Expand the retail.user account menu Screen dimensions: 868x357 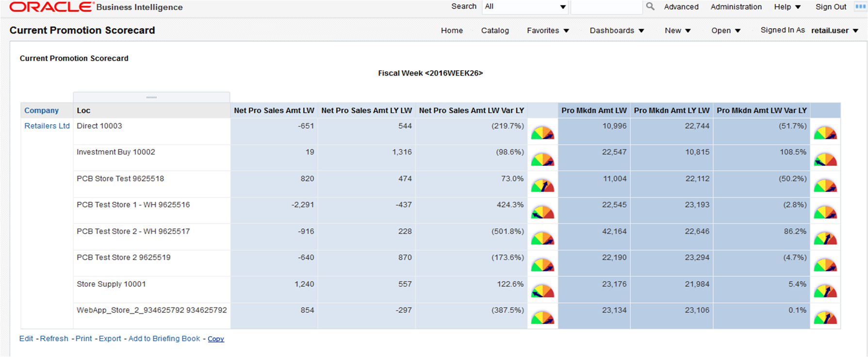click(x=835, y=30)
